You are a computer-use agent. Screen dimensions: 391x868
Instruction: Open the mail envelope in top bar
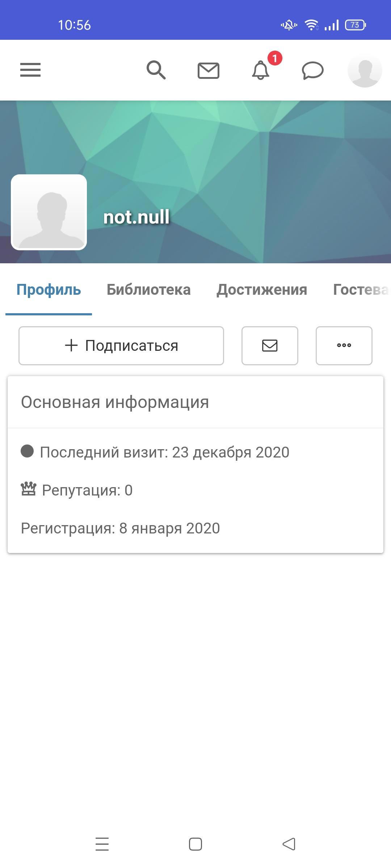[209, 70]
